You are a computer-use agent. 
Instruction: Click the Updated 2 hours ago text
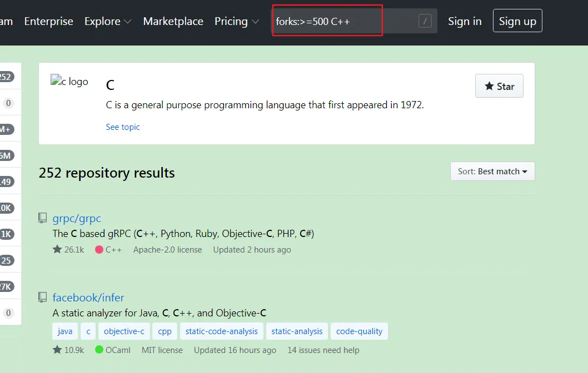pos(252,249)
